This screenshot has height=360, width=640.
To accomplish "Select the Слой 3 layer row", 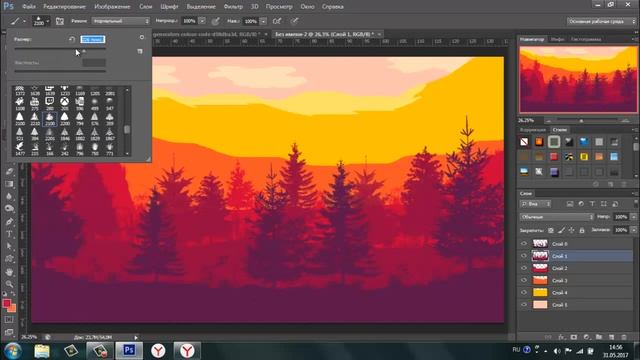I will tap(576, 280).
